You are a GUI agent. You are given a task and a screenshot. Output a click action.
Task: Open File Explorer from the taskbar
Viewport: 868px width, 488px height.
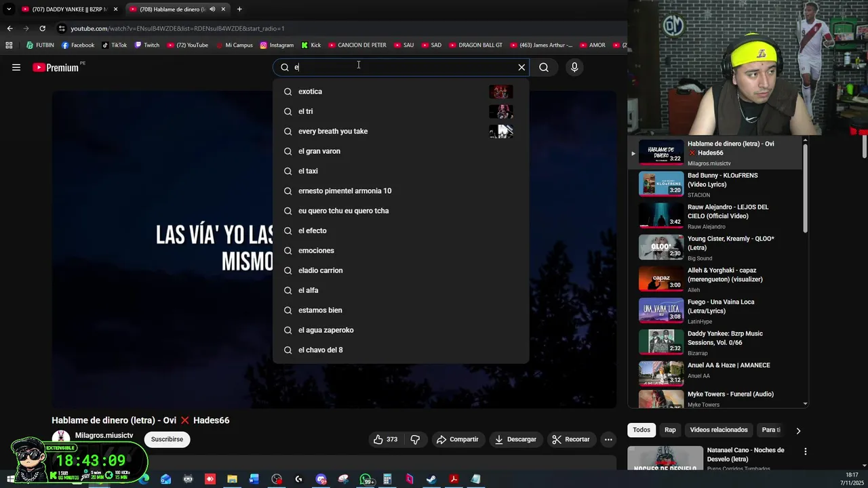coord(232,479)
